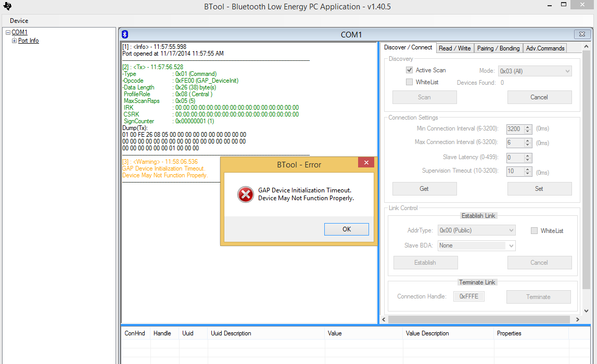This screenshot has height=364, width=597.
Task: Click OK in the error dialog
Action: tap(347, 229)
